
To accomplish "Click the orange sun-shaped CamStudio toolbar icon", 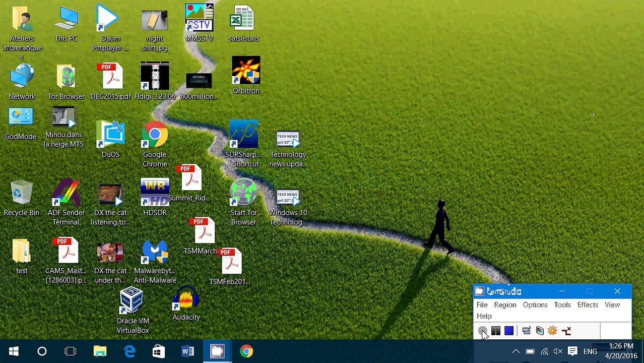I will 553,331.
